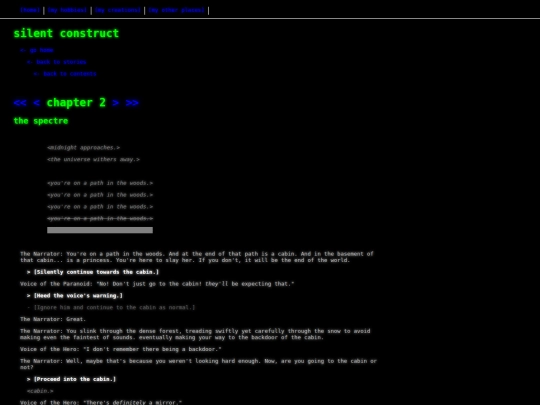Screen dimensions: 540x405
Task: Open the [my hobbies] navigation link
Action: [67, 10]
